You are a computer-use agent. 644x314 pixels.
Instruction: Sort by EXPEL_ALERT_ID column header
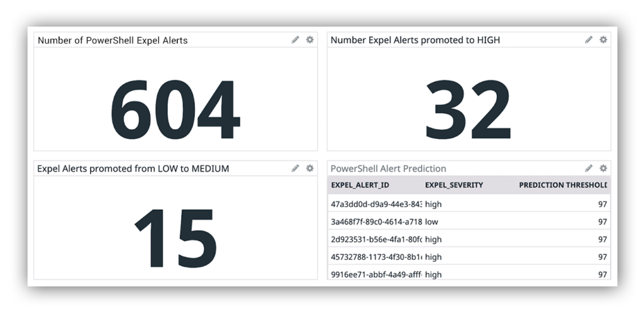[360, 185]
